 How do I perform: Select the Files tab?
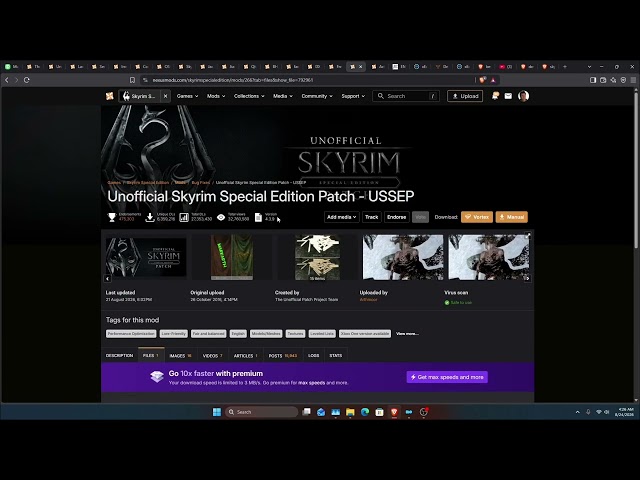[x=151, y=356]
